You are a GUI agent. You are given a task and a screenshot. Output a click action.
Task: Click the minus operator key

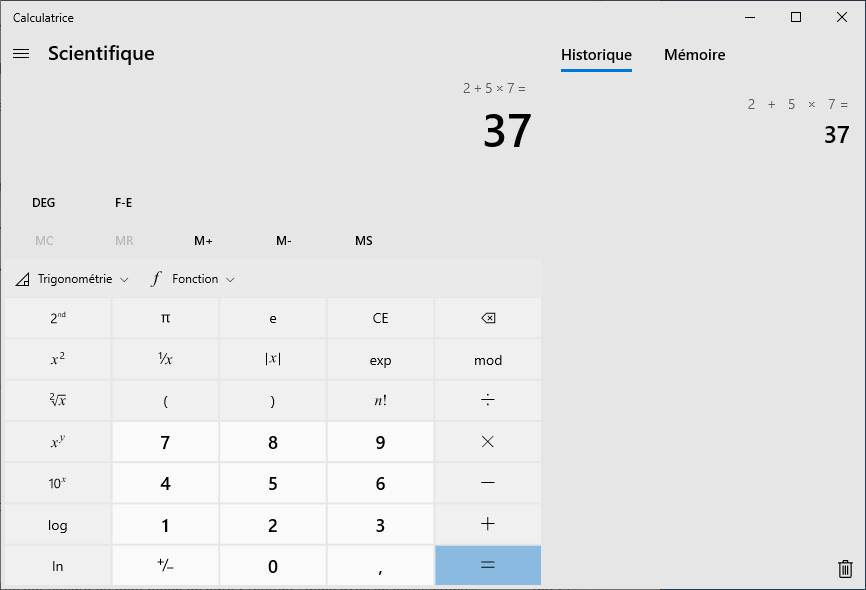[x=488, y=483]
